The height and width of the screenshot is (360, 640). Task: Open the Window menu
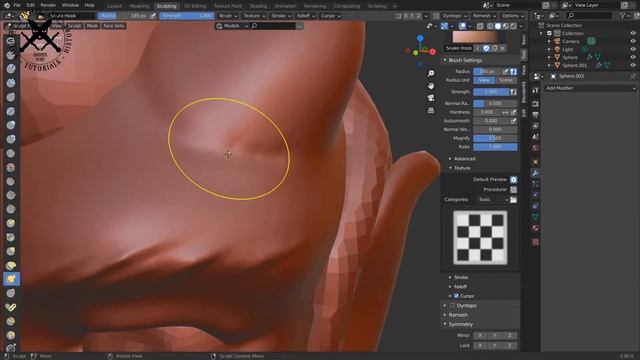click(70, 5)
